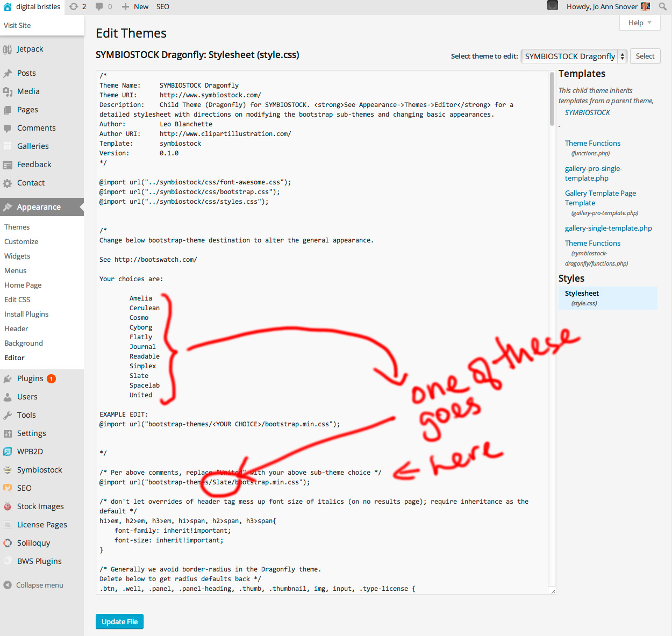Click the Jetpack sidebar icon
The image size is (672, 636).
[x=8, y=49]
